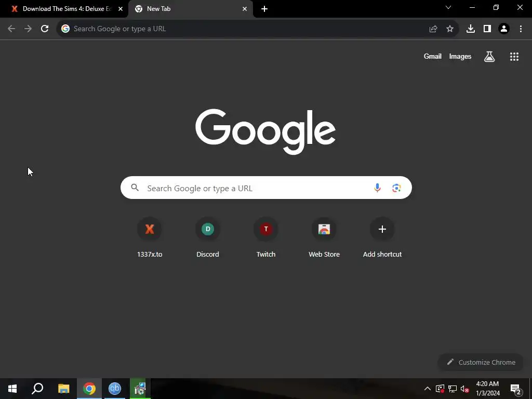The width and height of the screenshot is (532, 399).
Task: Open Google Images link
Action: click(460, 57)
